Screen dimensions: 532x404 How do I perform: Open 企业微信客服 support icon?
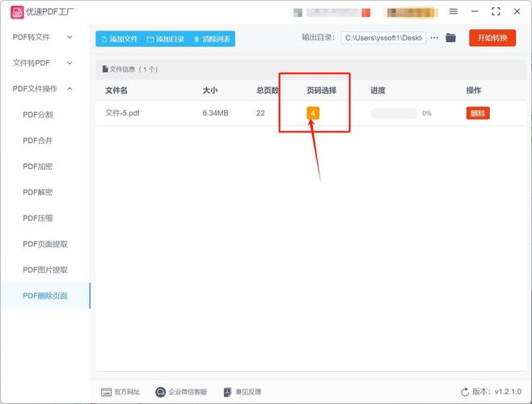pos(160,392)
